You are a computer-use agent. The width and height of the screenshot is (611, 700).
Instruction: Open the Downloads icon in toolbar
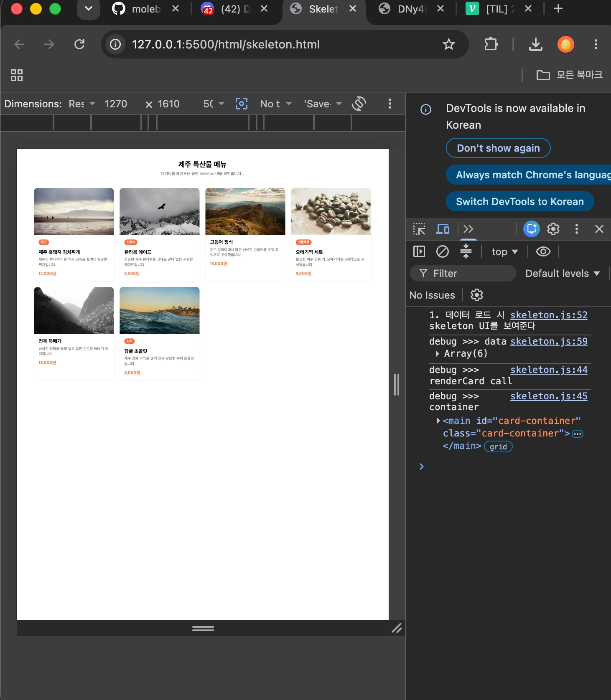click(x=535, y=44)
